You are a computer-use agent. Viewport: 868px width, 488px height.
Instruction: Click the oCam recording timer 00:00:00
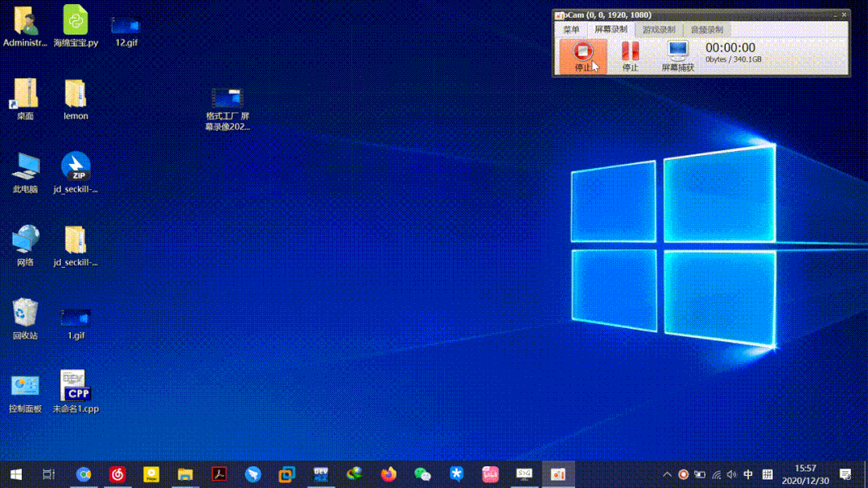[730, 48]
